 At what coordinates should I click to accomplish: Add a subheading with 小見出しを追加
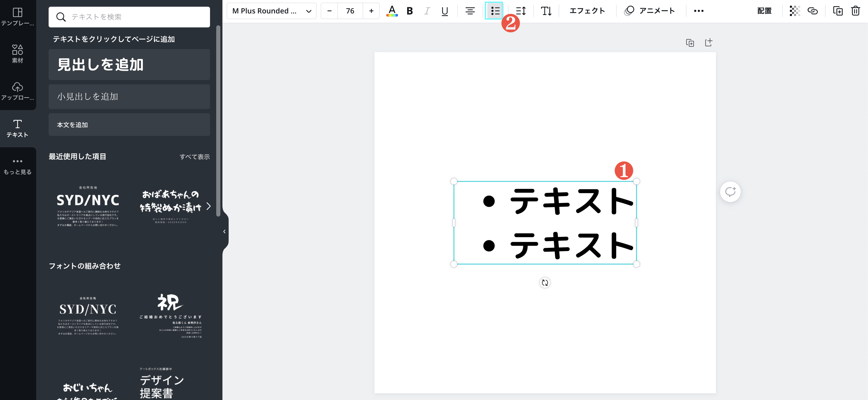click(129, 97)
